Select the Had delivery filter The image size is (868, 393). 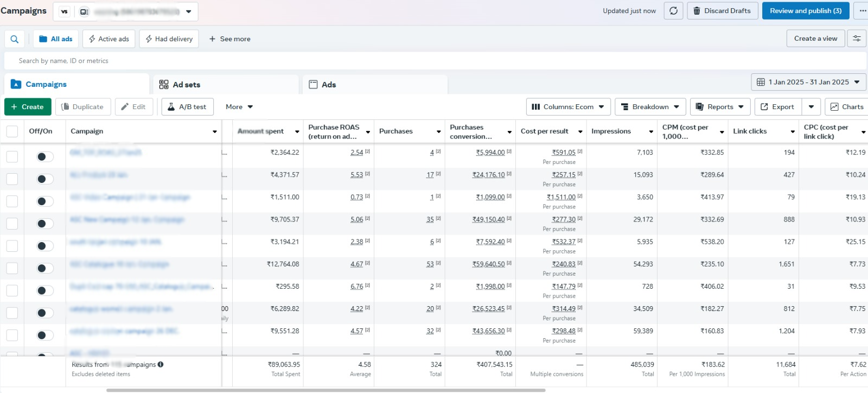coord(169,39)
